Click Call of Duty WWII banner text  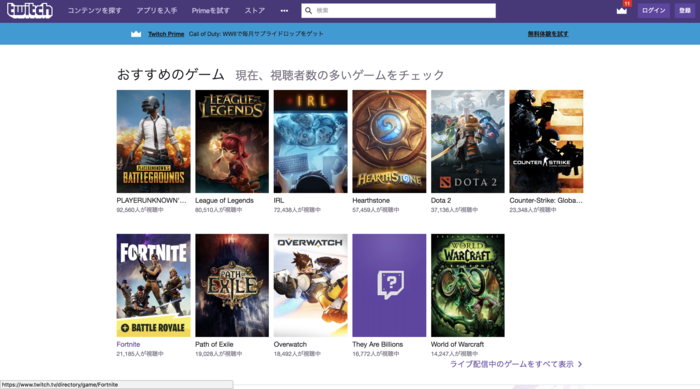pyautogui.click(x=256, y=34)
